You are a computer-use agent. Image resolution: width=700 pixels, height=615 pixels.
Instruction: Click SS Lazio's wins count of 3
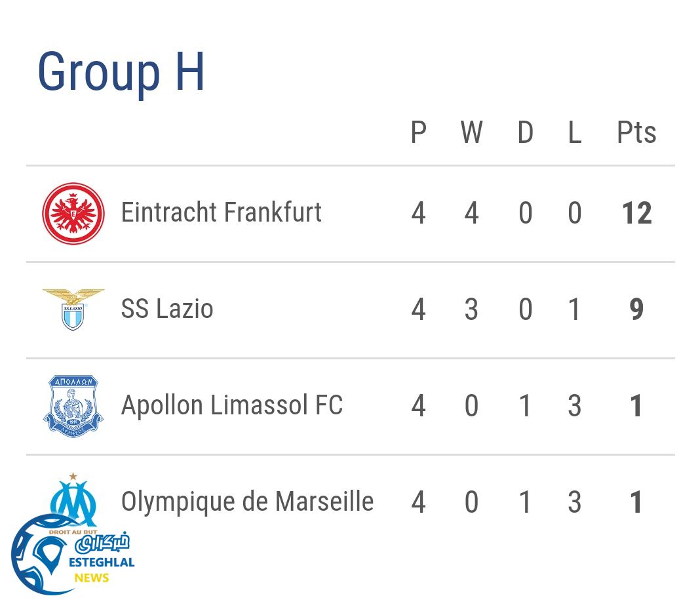point(471,309)
